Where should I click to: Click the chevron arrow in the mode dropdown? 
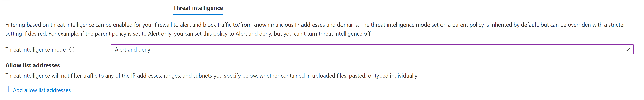coord(627,49)
